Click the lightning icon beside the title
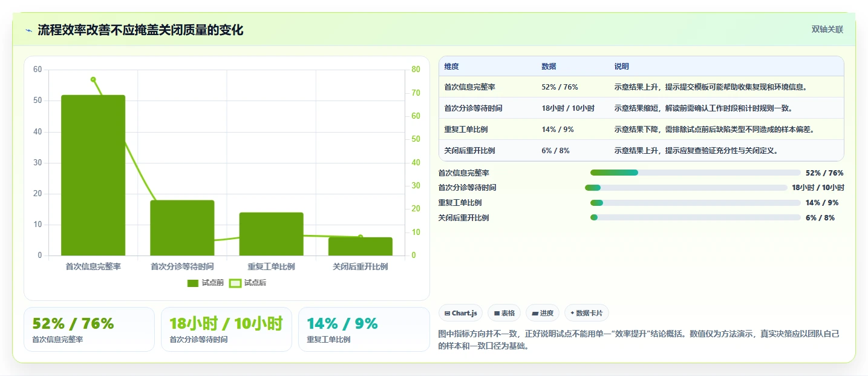This screenshot has width=868, height=376. (x=28, y=30)
